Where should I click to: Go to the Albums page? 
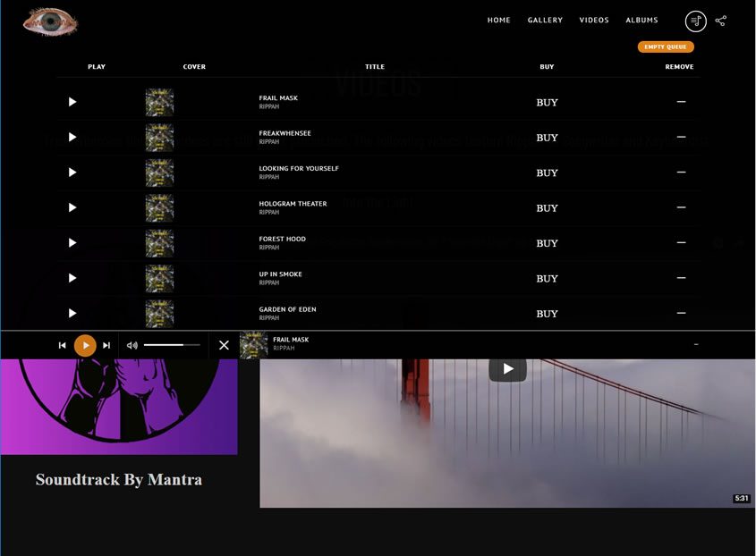coord(641,20)
